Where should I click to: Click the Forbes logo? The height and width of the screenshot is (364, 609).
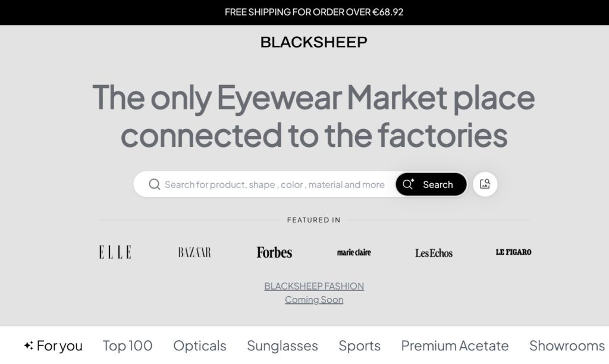pos(274,252)
